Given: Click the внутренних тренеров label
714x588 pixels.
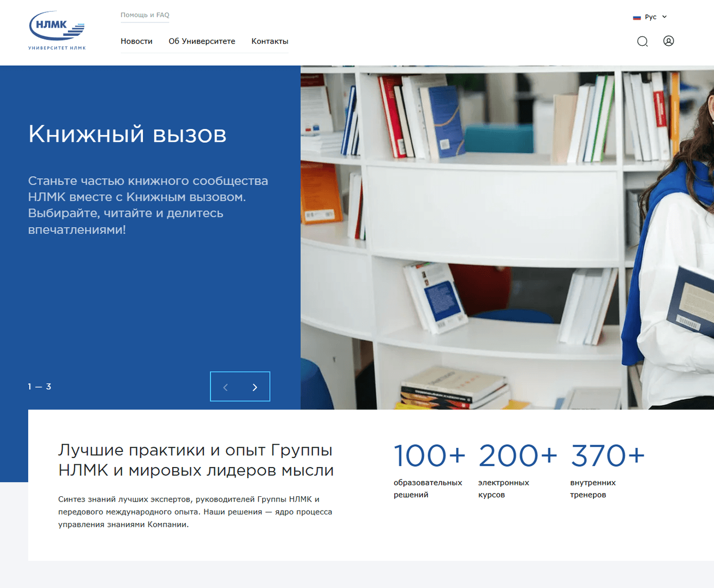Looking at the screenshot, I should 593,488.
